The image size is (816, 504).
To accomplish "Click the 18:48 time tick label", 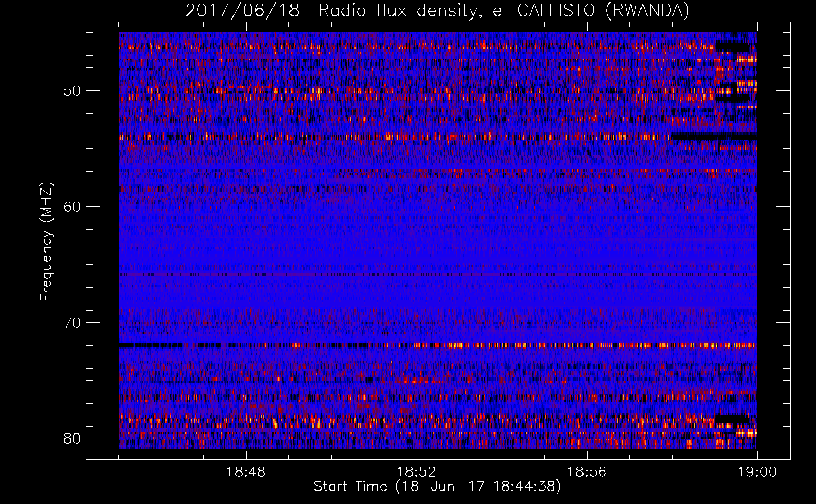I will (x=246, y=472).
